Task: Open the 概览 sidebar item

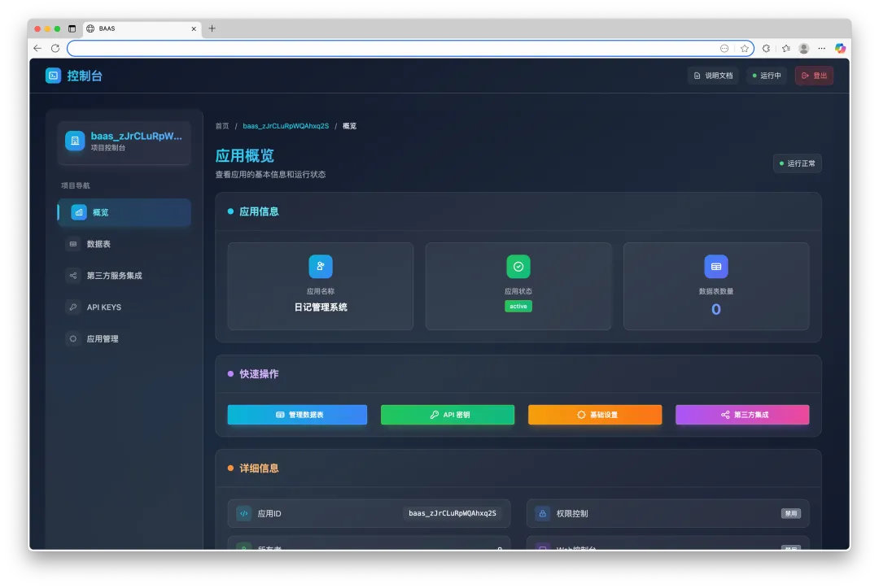Action: pyautogui.click(x=125, y=212)
